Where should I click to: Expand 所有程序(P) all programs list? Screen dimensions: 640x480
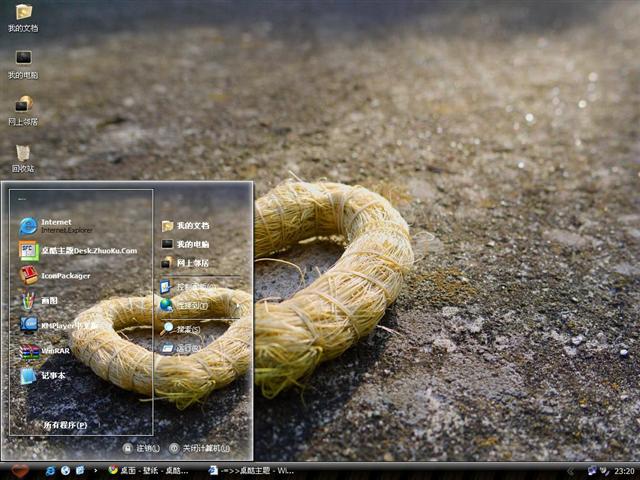tap(65, 425)
